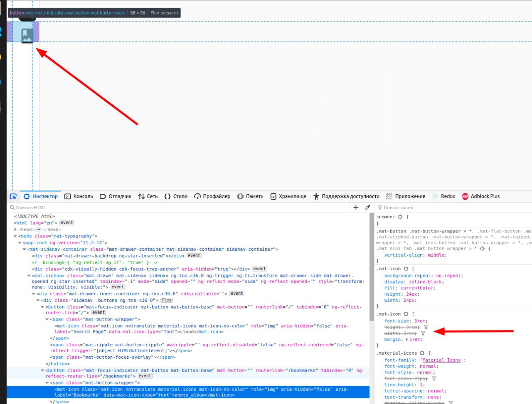Image resolution: width=532 pixels, height=404 pixels.
Task: Open the Отладчик debugger tab
Action: pos(115,196)
